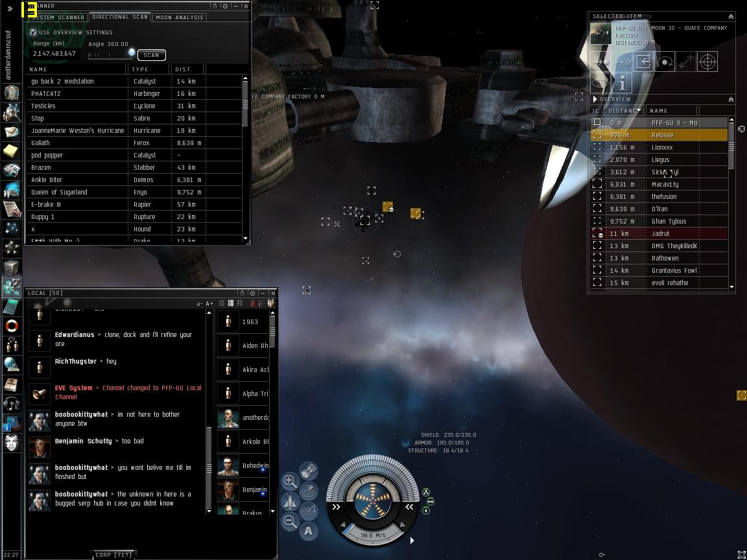Sort scan results by Name column header
Viewport: 747px width, 560px height.
coord(77,69)
